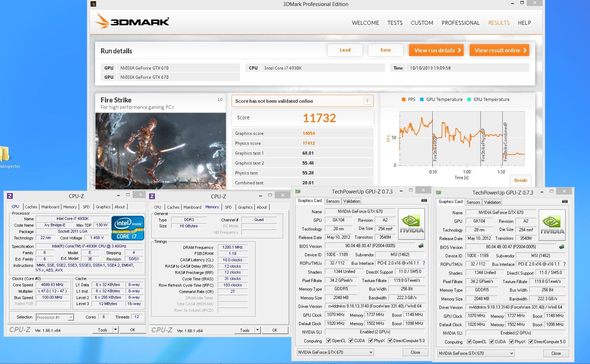Click the Fire Strike preview image

pyautogui.click(x=160, y=151)
